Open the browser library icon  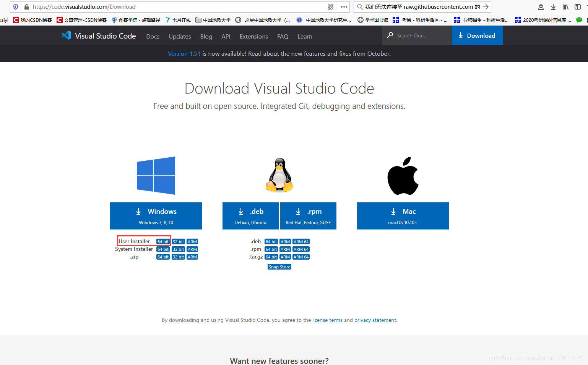click(565, 7)
